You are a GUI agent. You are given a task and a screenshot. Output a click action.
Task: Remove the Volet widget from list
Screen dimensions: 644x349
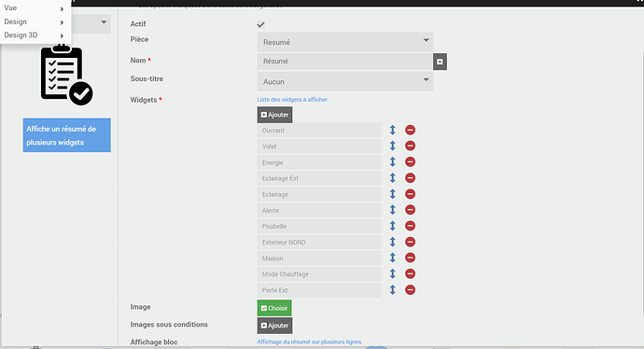[x=410, y=146]
